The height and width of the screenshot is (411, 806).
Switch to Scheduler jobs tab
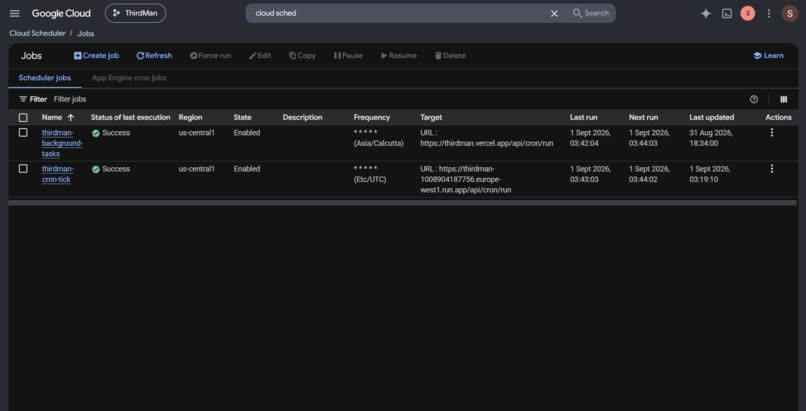45,78
